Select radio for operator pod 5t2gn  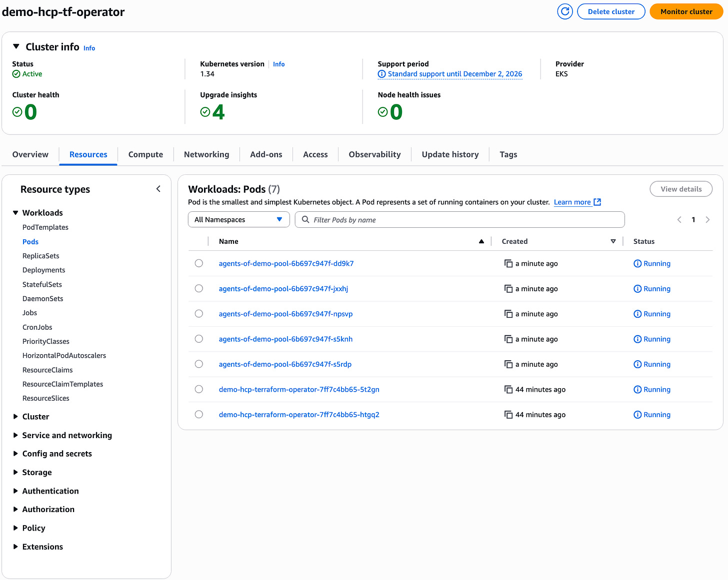[199, 389]
